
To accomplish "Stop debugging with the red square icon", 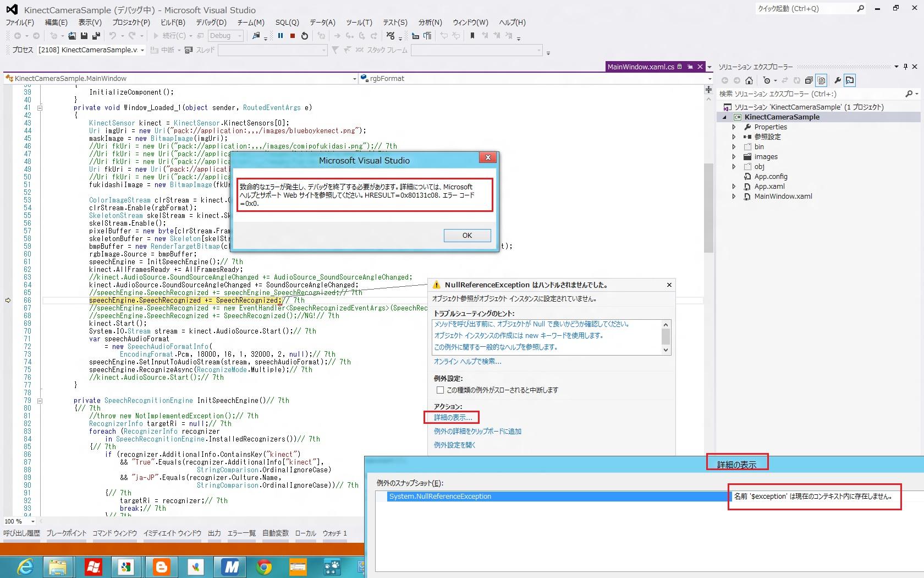I will click(293, 36).
